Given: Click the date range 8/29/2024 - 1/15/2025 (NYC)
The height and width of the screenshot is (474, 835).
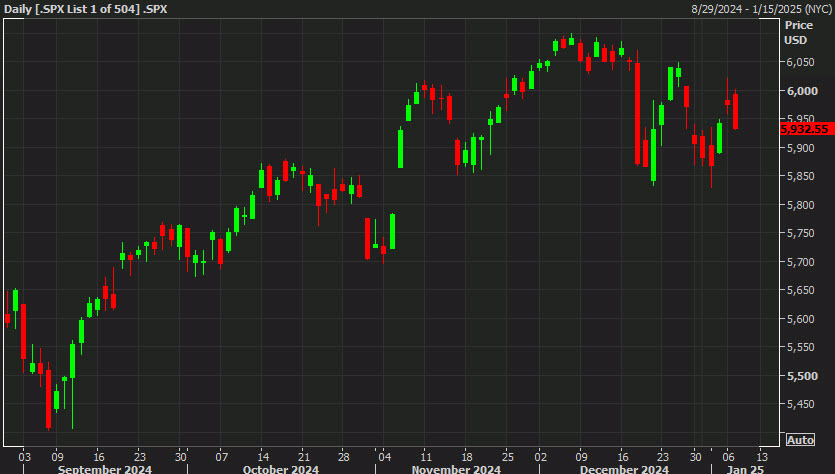Looking at the screenshot, I should 762,9.
